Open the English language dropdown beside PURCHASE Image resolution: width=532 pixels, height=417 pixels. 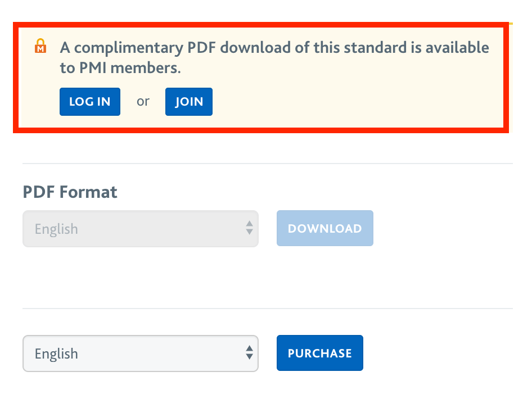coord(140,353)
